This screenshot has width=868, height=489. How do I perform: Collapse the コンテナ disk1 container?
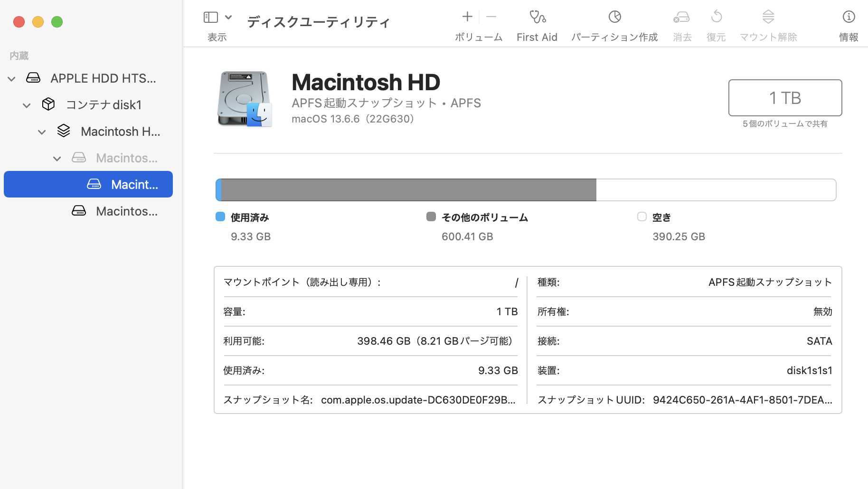[x=27, y=105]
